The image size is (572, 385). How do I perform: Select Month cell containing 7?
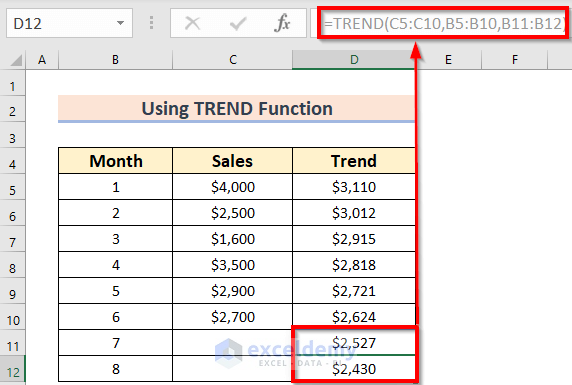[116, 343]
